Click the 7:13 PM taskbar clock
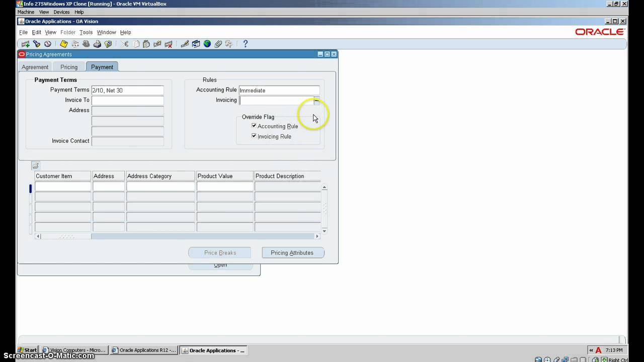644x362 pixels. (x=614, y=350)
